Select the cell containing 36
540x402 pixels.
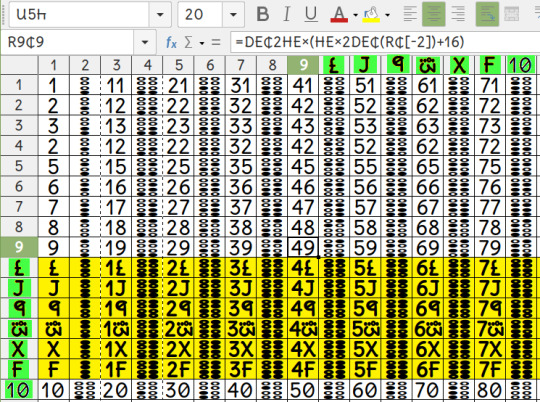pos(241,186)
